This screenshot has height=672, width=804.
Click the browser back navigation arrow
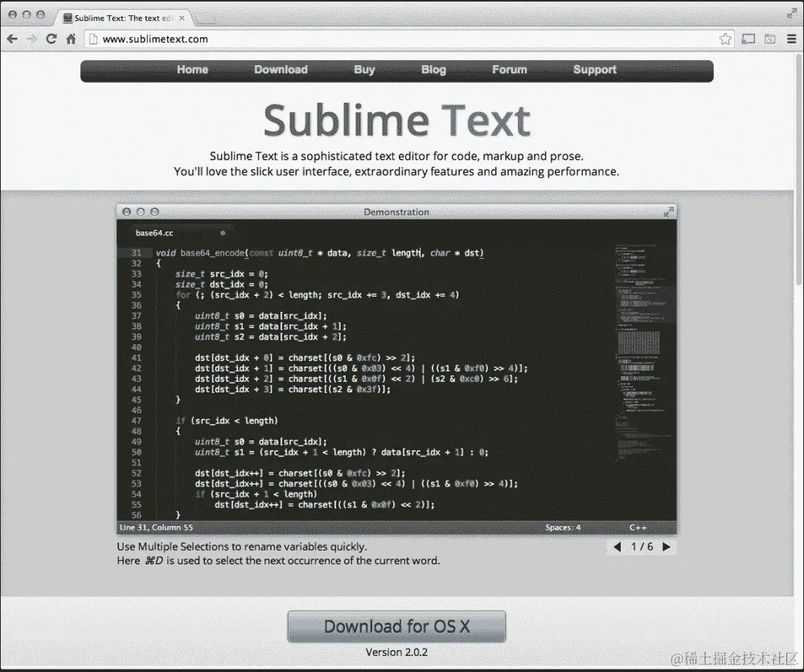pos(13,39)
